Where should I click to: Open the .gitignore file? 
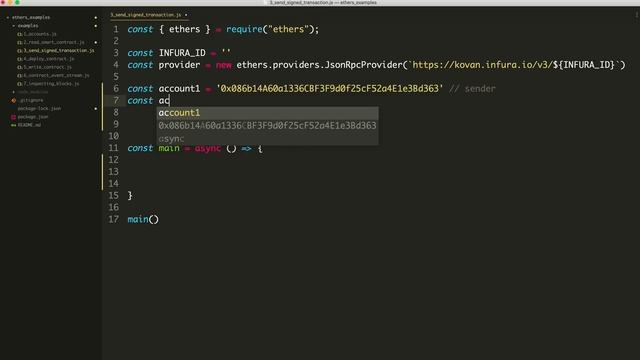pos(31,100)
